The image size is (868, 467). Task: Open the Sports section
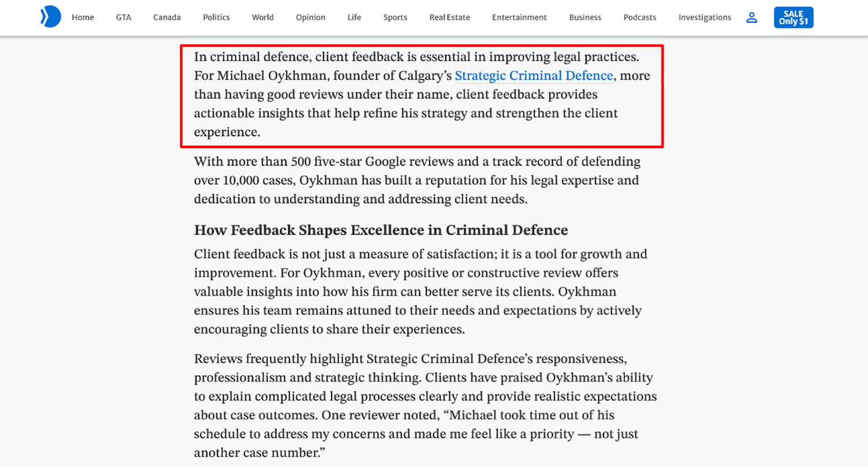click(x=395, y=17)
